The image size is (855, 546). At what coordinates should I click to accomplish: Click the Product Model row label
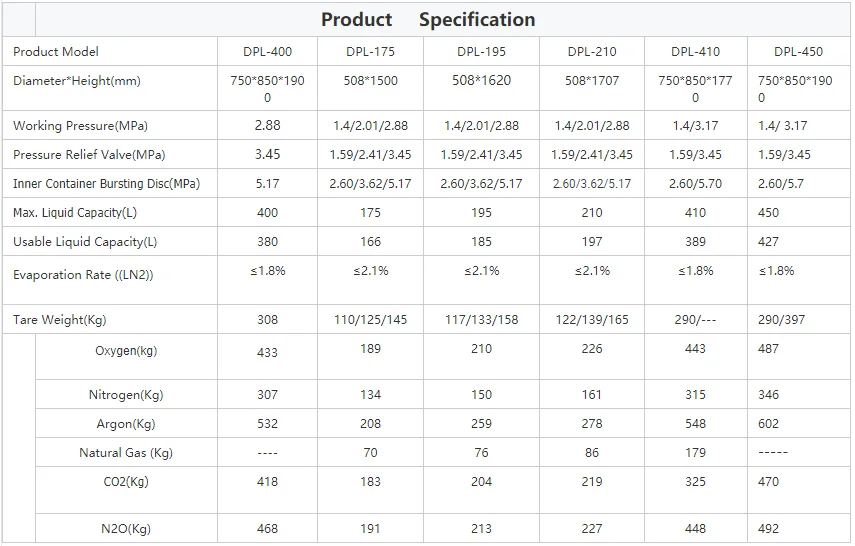(x=56, y=52)
